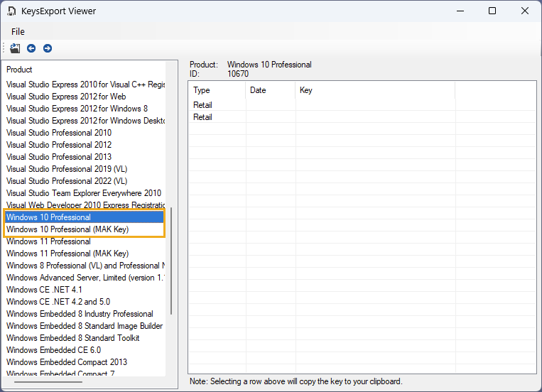Select Windows Embedded 8 Standard Image Builder

[85, 326]
